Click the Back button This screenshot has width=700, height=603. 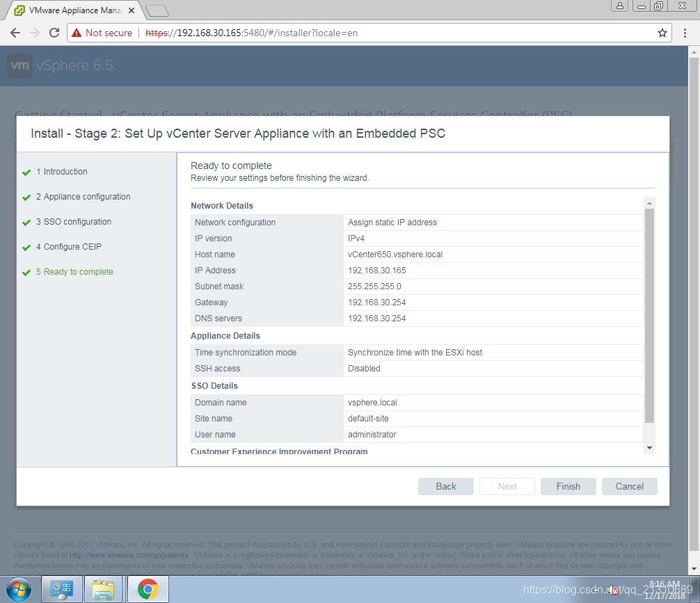(445, 487)
